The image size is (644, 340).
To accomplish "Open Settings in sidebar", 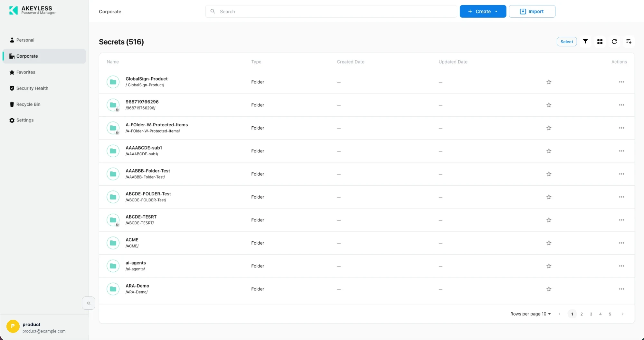I will pyautogui.click(x=44, y=120).
